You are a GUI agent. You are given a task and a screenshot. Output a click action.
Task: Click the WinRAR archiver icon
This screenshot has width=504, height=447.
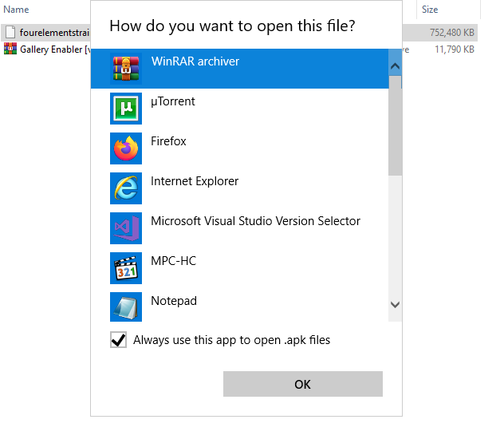point(126,69)
